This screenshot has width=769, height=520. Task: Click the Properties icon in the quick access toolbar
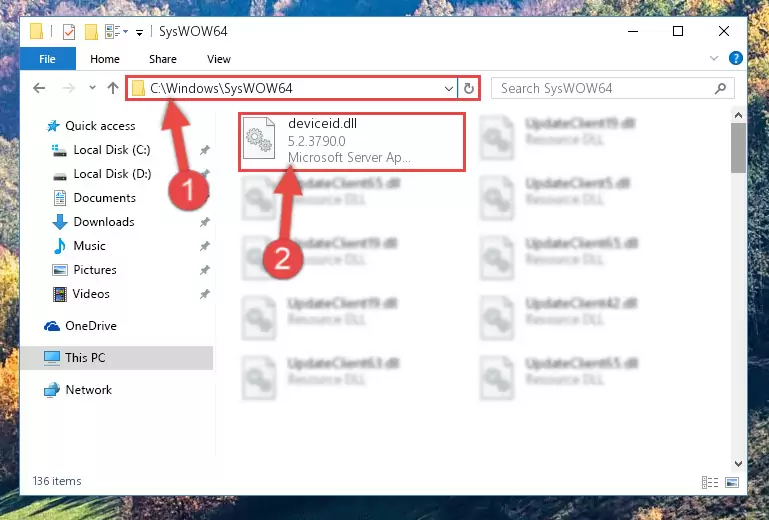(69, 32)
